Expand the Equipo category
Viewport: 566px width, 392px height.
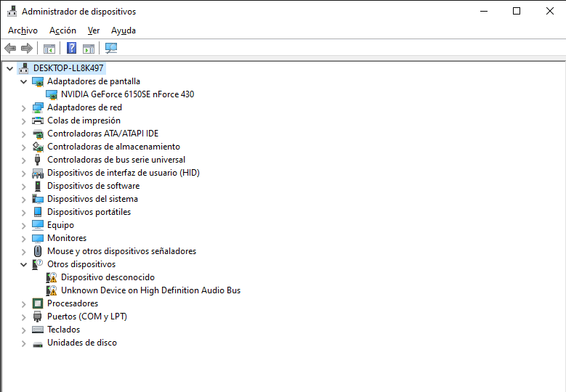[23, 225]
